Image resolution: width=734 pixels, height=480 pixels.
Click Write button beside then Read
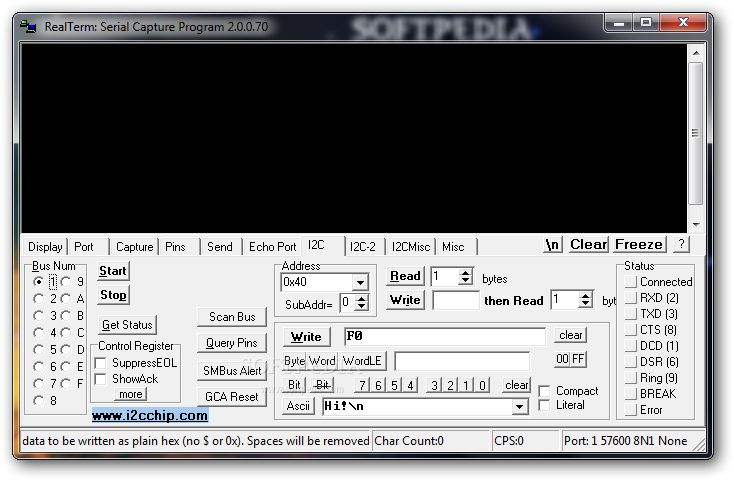point(405,300)
